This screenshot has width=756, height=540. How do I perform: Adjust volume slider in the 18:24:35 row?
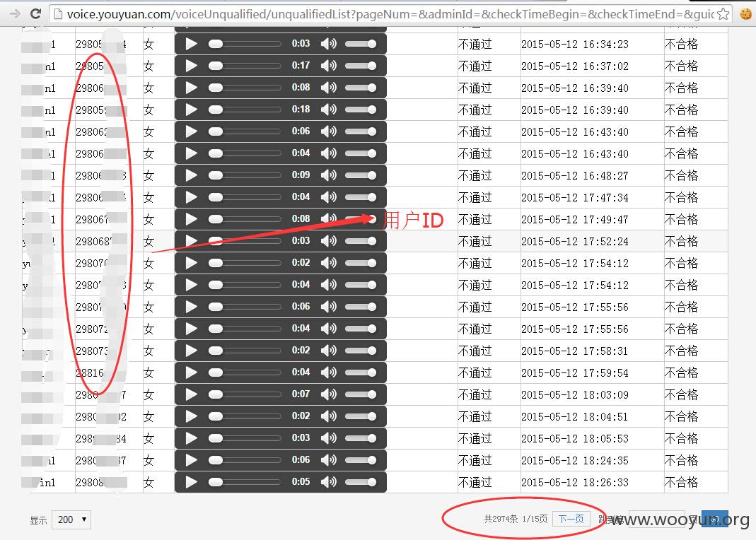361,460
